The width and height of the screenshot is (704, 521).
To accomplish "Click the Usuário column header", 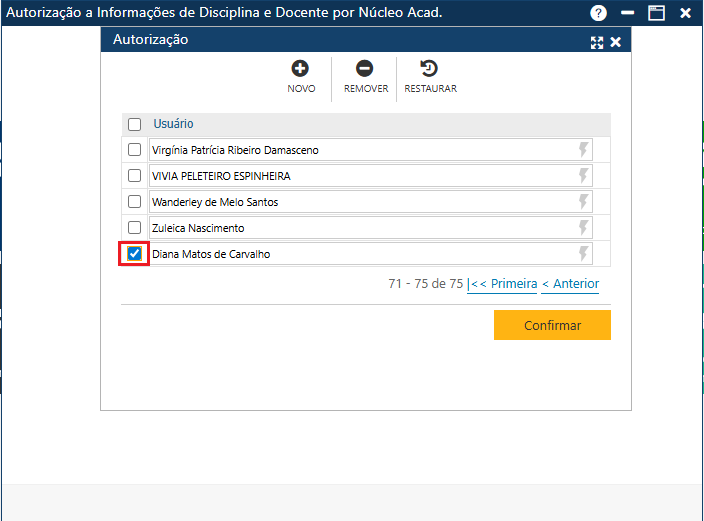I will click(x=173, y=124).
